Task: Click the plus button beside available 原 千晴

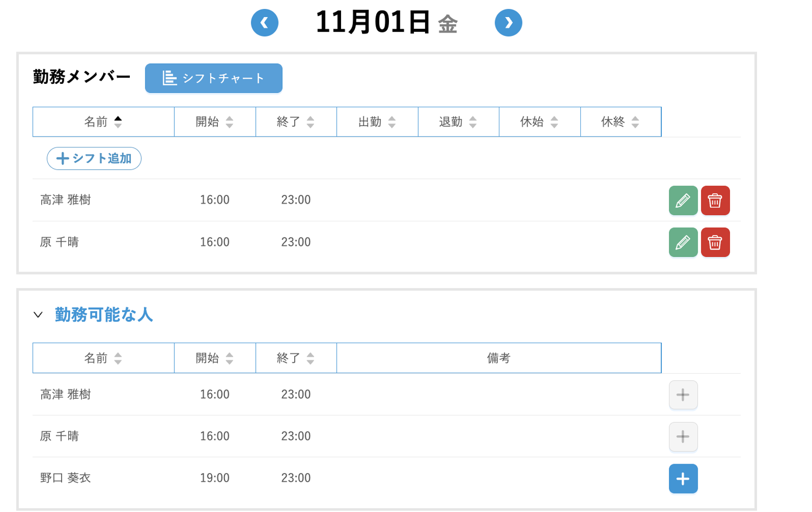Action: (683, 436)
